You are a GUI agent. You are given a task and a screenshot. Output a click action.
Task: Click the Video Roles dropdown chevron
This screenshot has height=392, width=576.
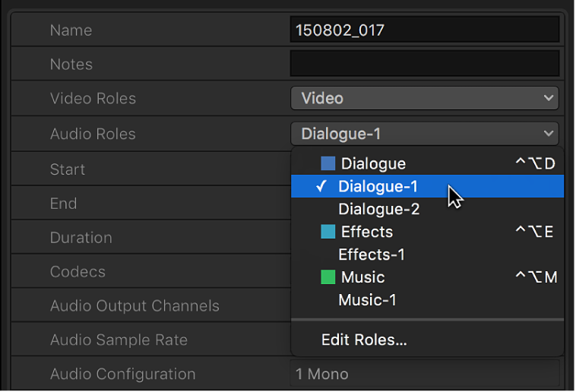[549, 98]
